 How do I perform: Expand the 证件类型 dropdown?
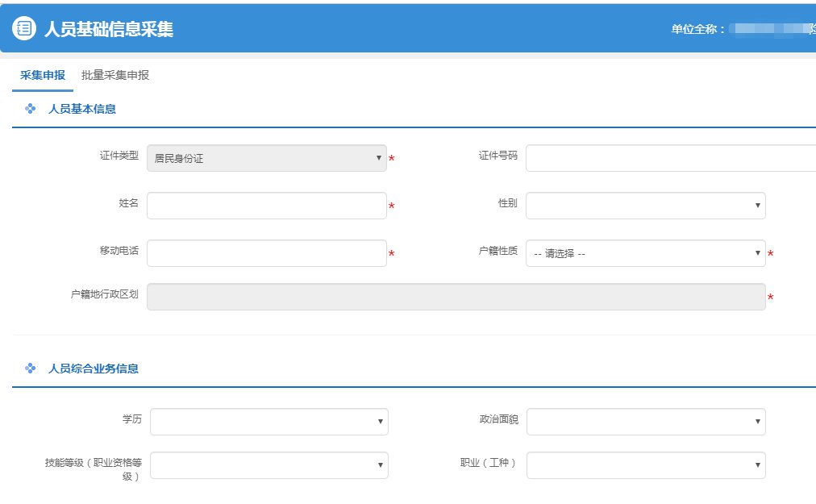(x=266, y=158)
